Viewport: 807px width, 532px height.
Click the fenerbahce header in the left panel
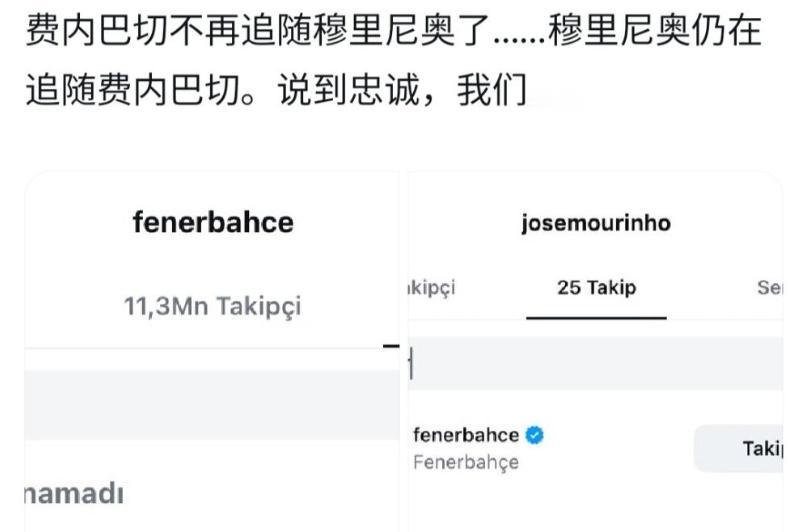pyautogui.click(x=213, y=222)
